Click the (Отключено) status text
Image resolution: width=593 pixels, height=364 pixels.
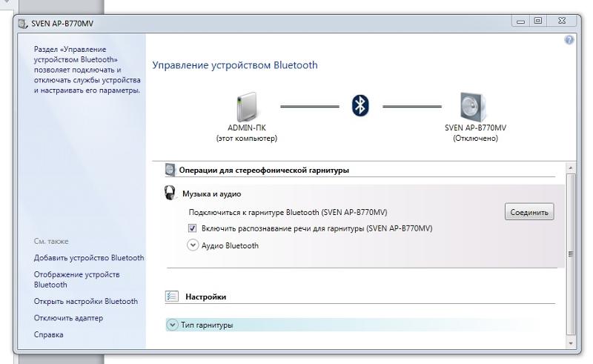point(475,138)
